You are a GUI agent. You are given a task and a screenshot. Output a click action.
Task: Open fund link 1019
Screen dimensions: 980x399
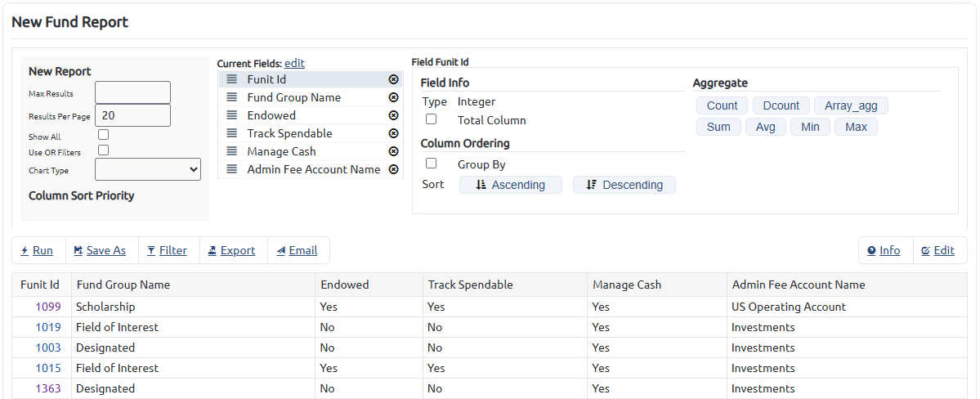[48, 327]
